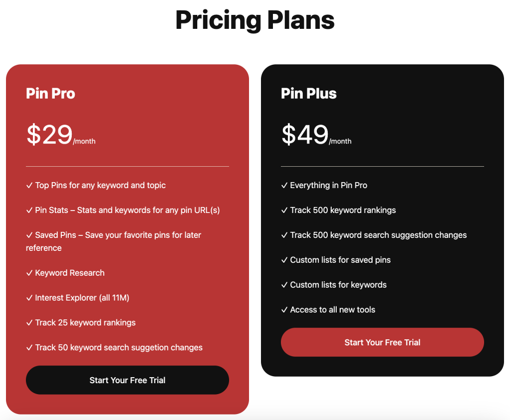Click Track 50 keyword search suggetion changes text
The image size is (510, 420).
click(119, 347)
